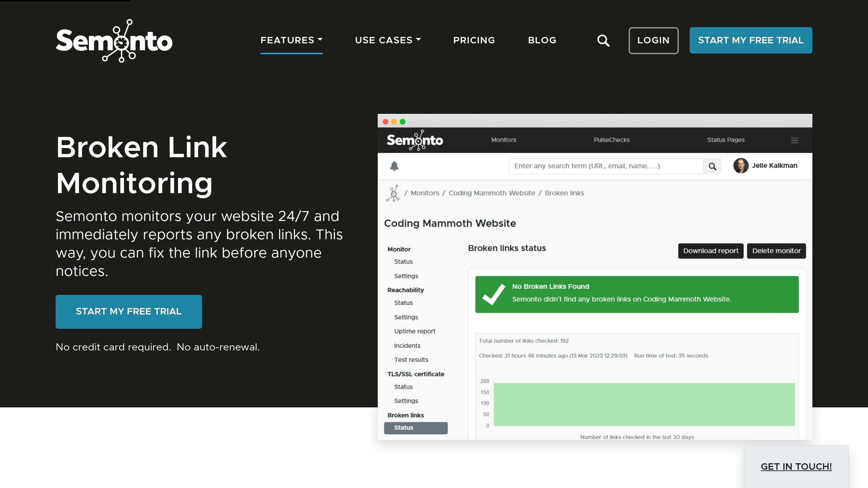Click the 'Run time of test: 35 seconds' text
Viewport: 868px width, 488px height.
pos(671,356)
